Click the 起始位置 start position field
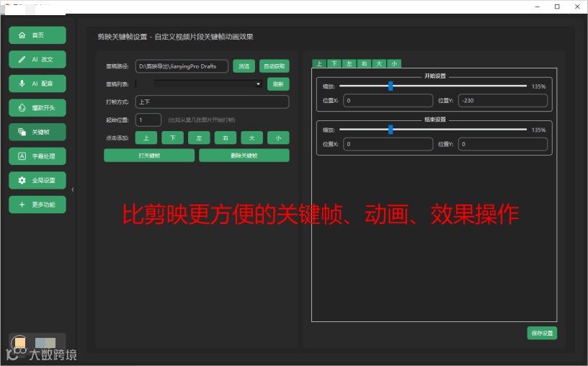Screen dimensions: 588x366 (148, 120)
